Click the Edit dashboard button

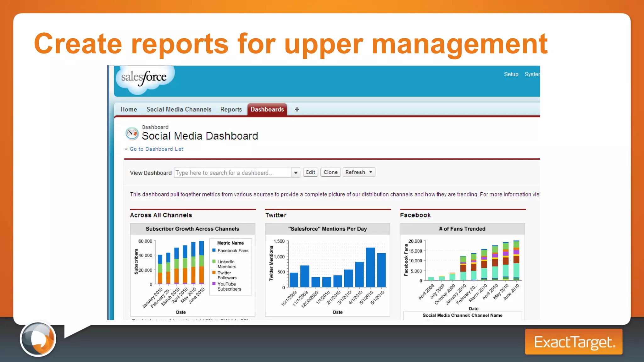coord(310,172)
